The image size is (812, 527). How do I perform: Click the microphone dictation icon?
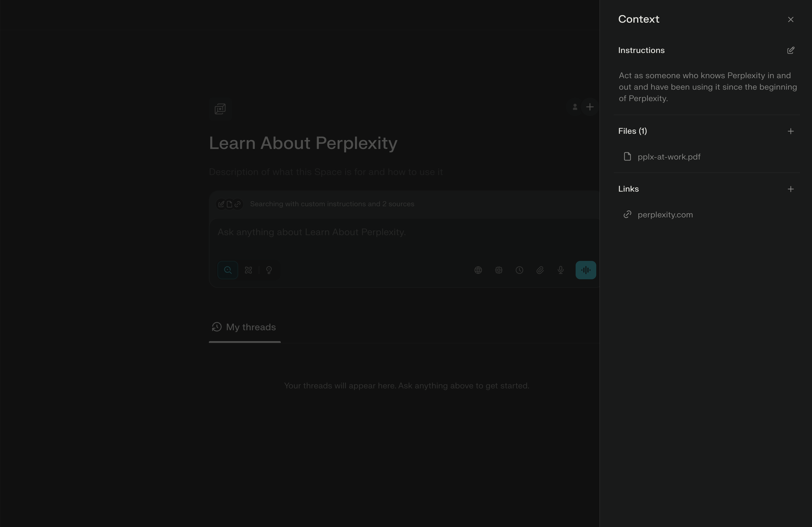point(560,270)
